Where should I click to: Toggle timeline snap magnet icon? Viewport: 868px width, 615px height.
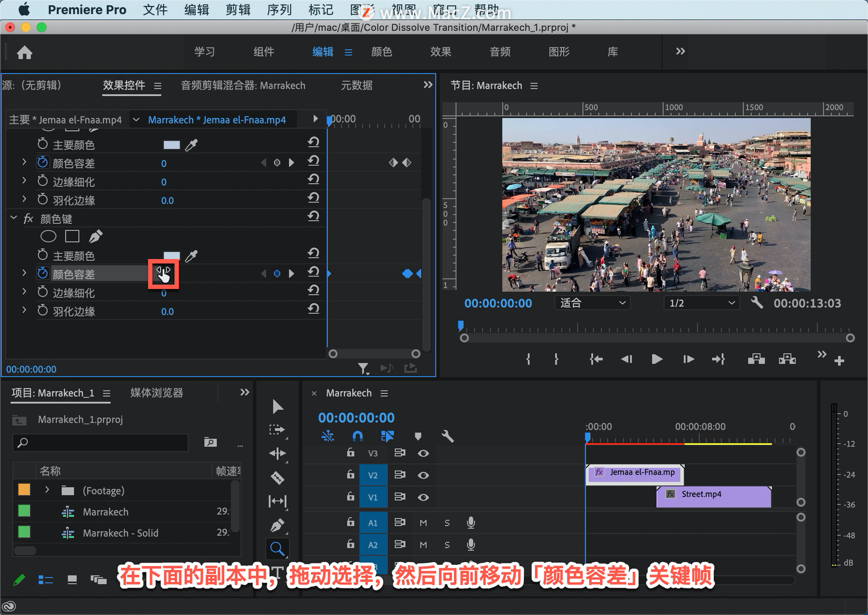pyautogui.click(x=357, y=436)
